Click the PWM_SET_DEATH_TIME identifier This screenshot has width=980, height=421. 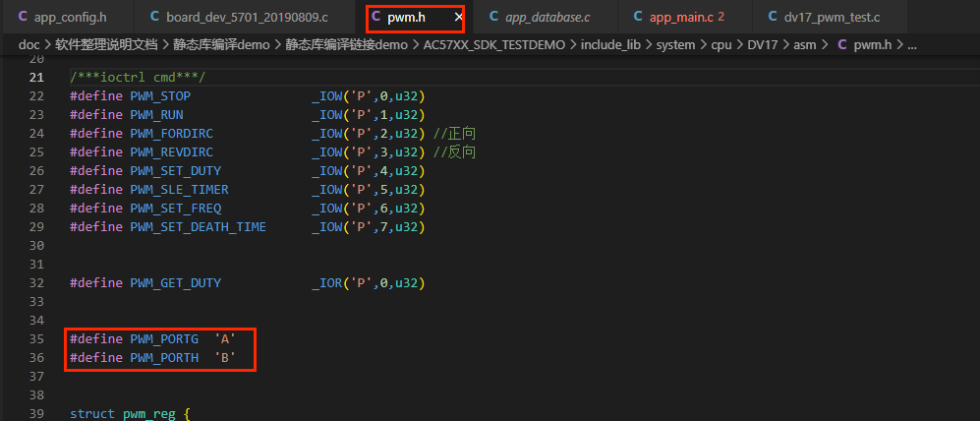click(x=199, y=227)
